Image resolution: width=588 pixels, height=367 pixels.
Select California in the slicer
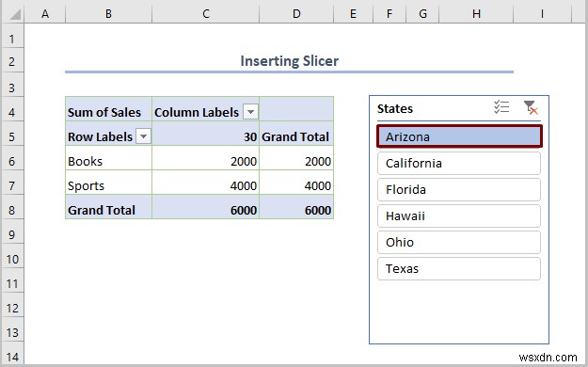point(459,163)
